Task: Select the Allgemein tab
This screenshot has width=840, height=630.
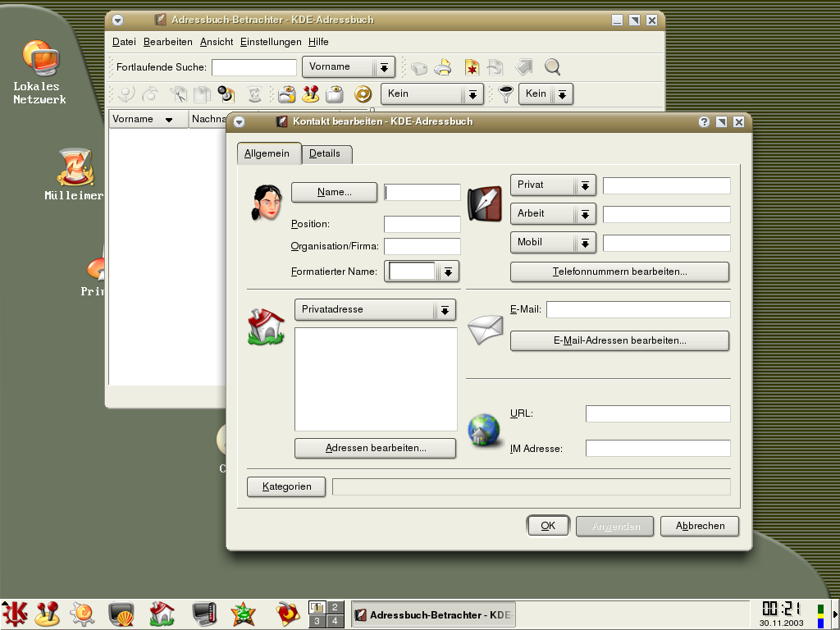Action: [x=268, y=153]
